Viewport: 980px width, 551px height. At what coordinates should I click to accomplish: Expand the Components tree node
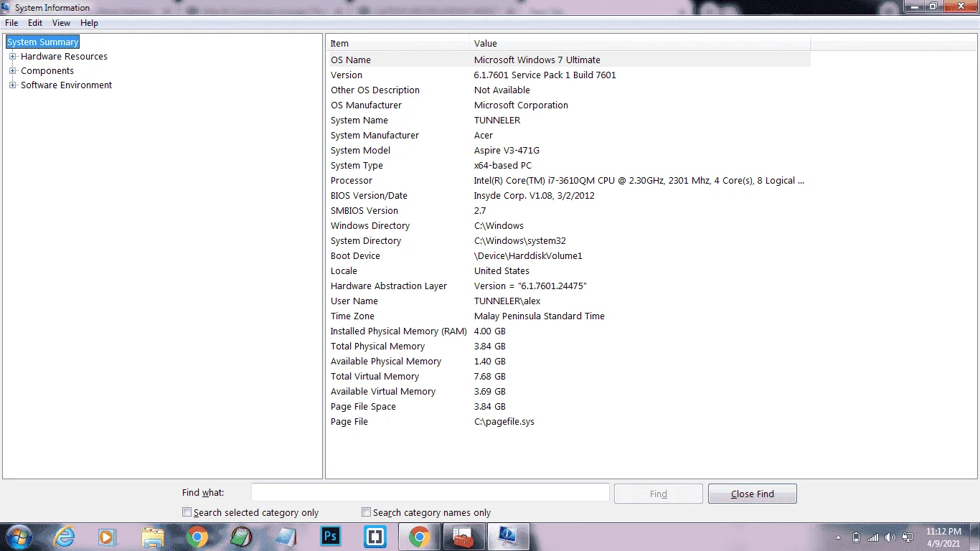[12, 71]
